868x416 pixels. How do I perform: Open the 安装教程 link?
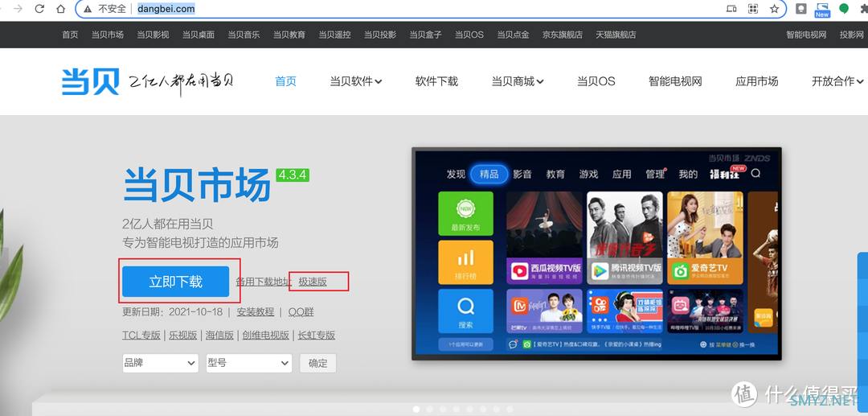click(256, 312)
